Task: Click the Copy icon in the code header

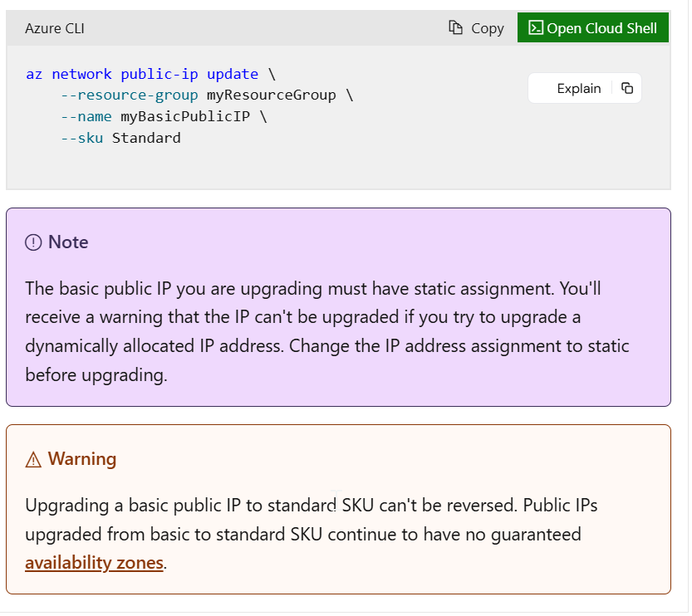Action: 454,27
